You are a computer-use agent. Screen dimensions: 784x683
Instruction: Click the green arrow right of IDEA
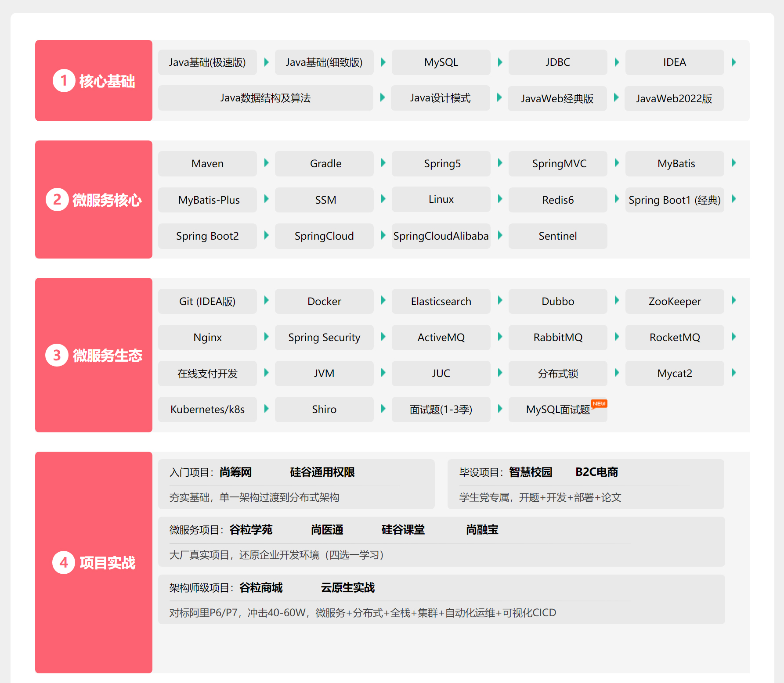(x=733, y=62)
